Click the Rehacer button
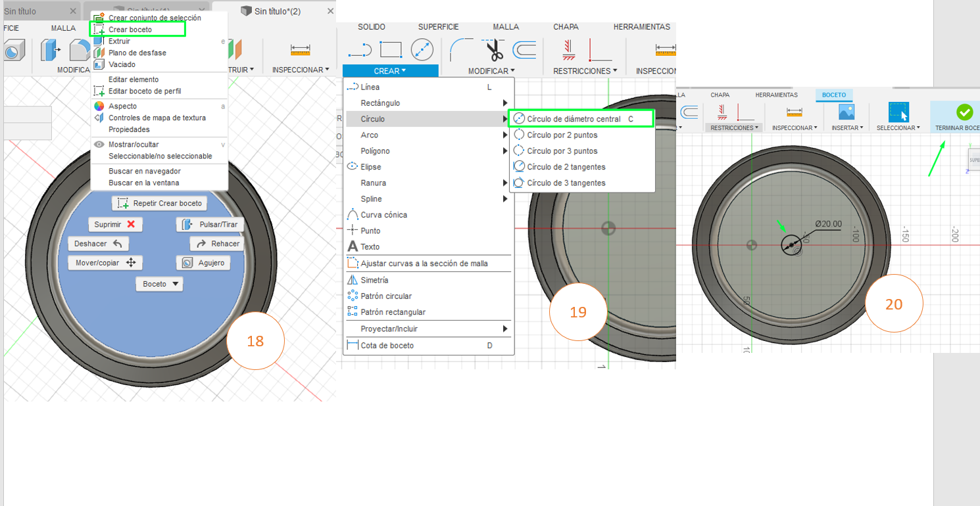 pyautogui.click(x=216, y=244)
